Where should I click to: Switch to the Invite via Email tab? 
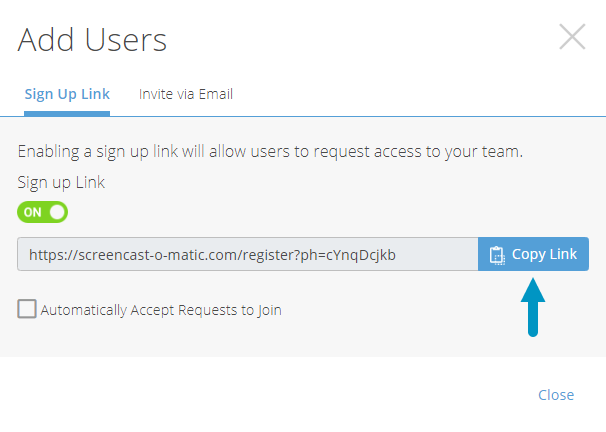186,94
